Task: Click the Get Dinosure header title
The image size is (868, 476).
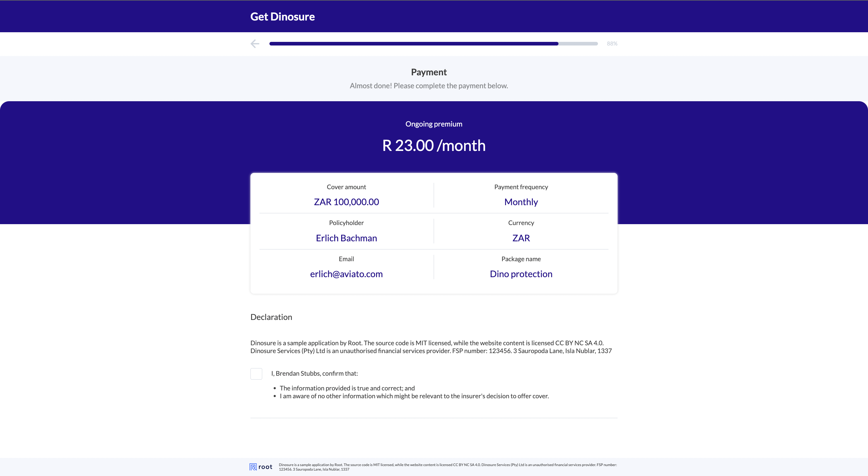Action: point(282,17)
